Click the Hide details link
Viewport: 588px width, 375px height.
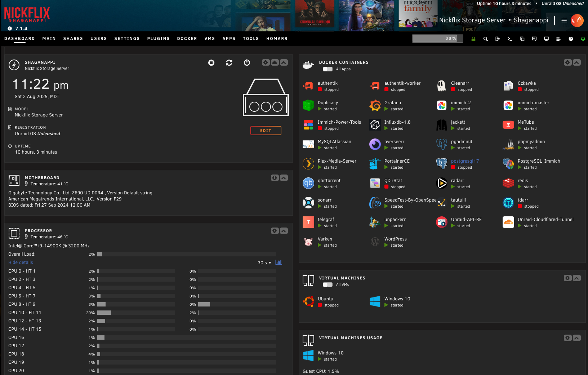click(x=21, y=262)
